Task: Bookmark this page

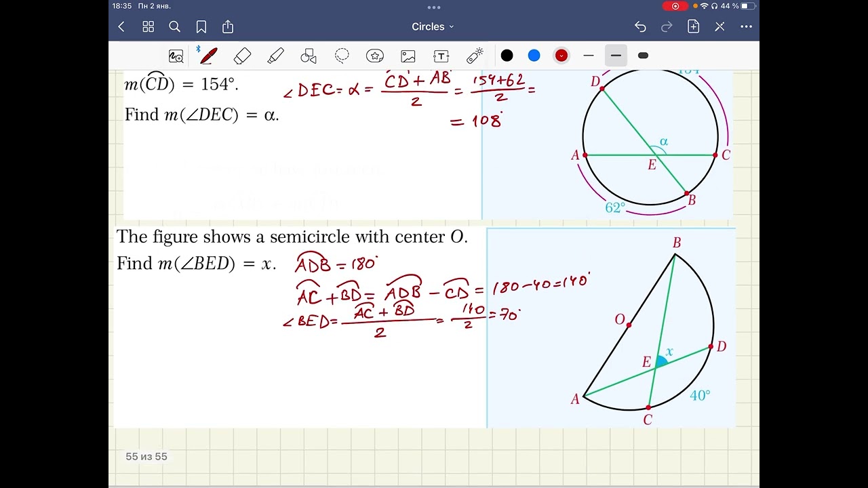Action: 201,26
